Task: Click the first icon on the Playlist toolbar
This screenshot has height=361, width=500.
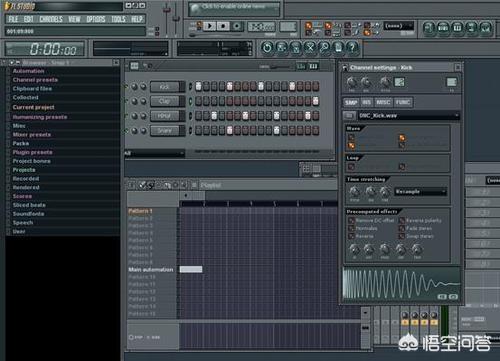Action: tap(131, 185)
